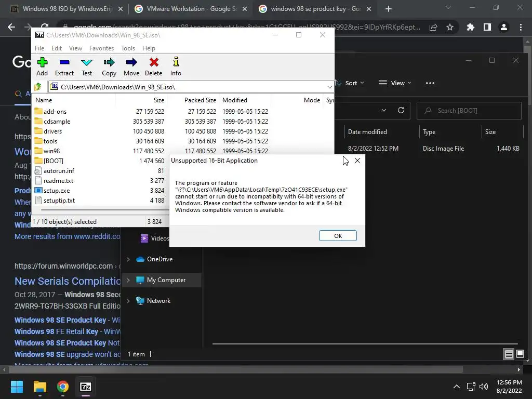
Task: Click the network icon in system tray
Action: (x=471, y=387)
